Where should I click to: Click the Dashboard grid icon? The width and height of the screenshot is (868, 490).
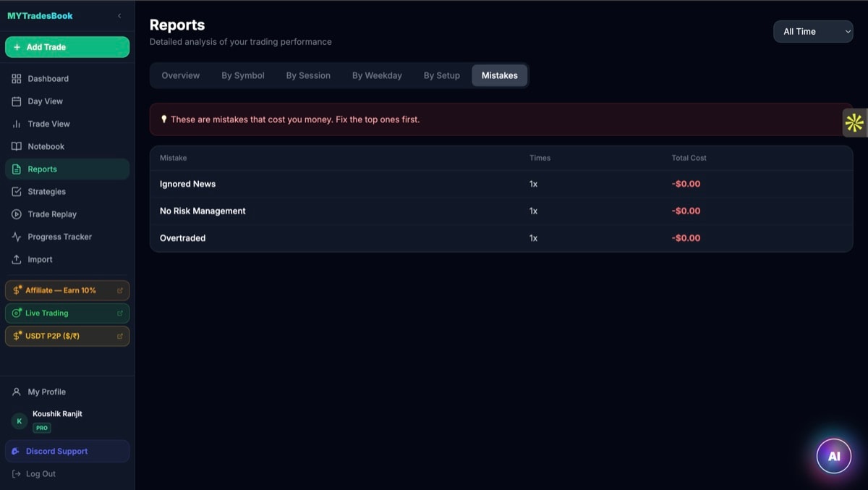pos(17,79)
